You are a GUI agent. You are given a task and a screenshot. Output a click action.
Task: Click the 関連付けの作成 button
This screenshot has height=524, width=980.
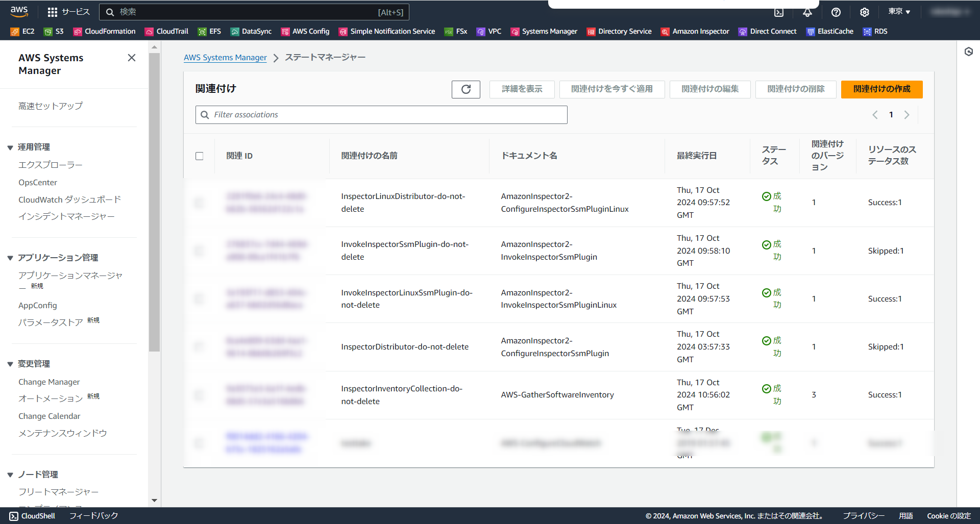tap(881, 89)
